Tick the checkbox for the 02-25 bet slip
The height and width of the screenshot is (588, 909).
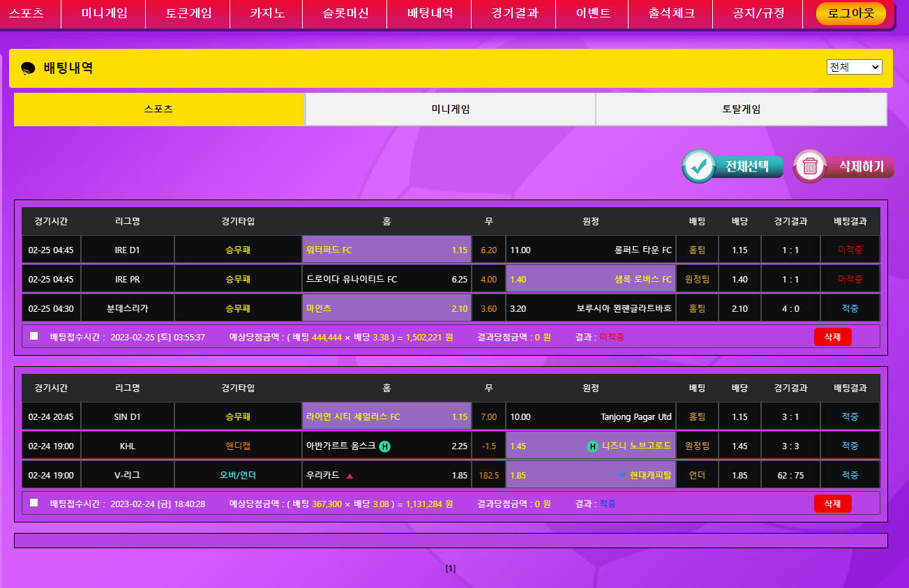click(33, 336)
